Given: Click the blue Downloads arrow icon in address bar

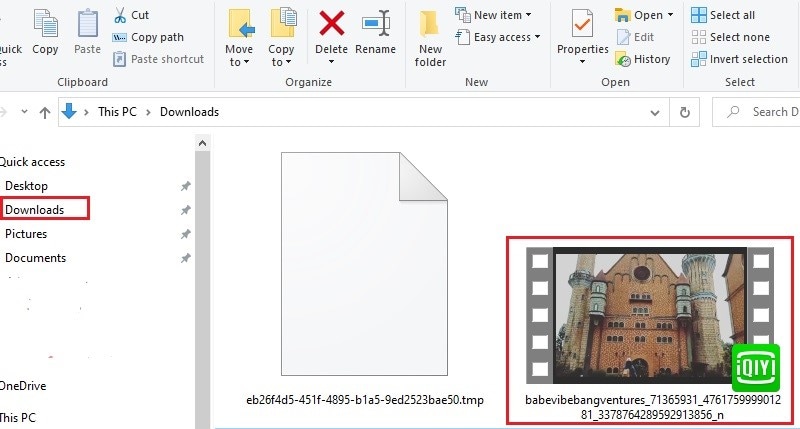Looking at the screenshot, I should [x=69, y=112].
